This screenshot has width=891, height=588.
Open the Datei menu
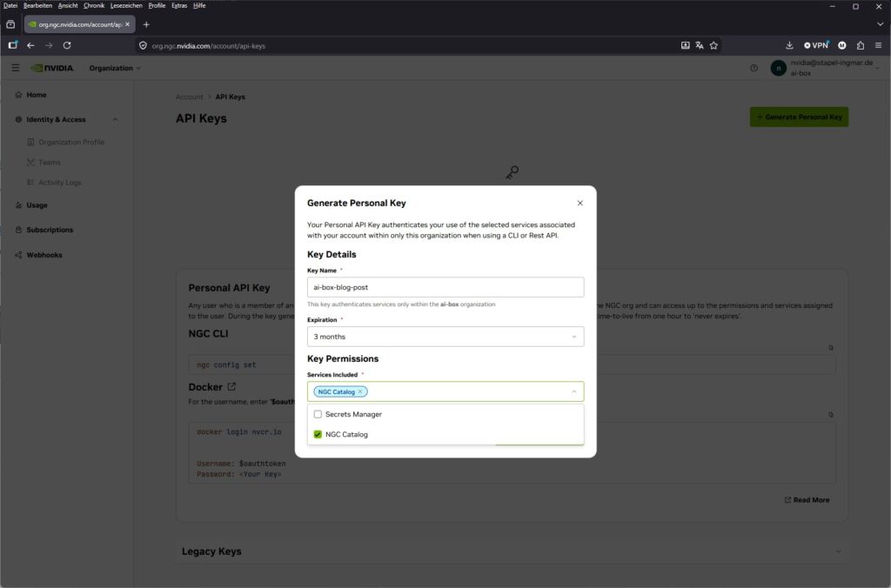coord(10,6)
